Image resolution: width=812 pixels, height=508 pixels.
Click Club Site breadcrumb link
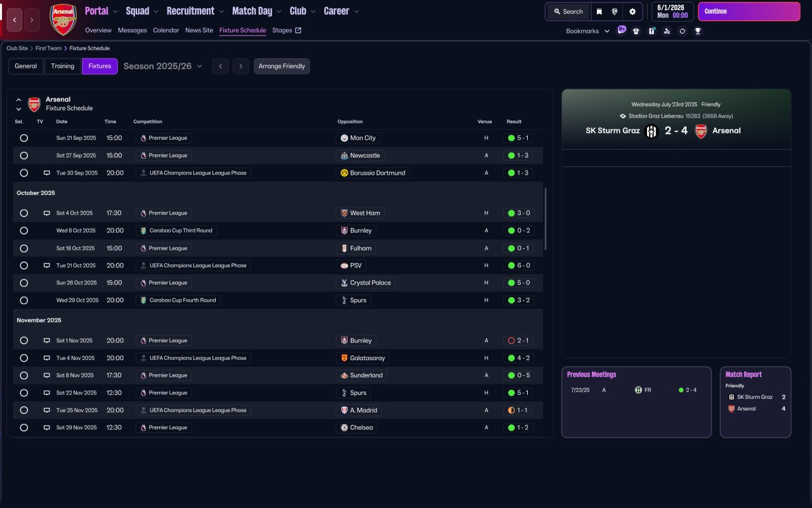(17, 48)
